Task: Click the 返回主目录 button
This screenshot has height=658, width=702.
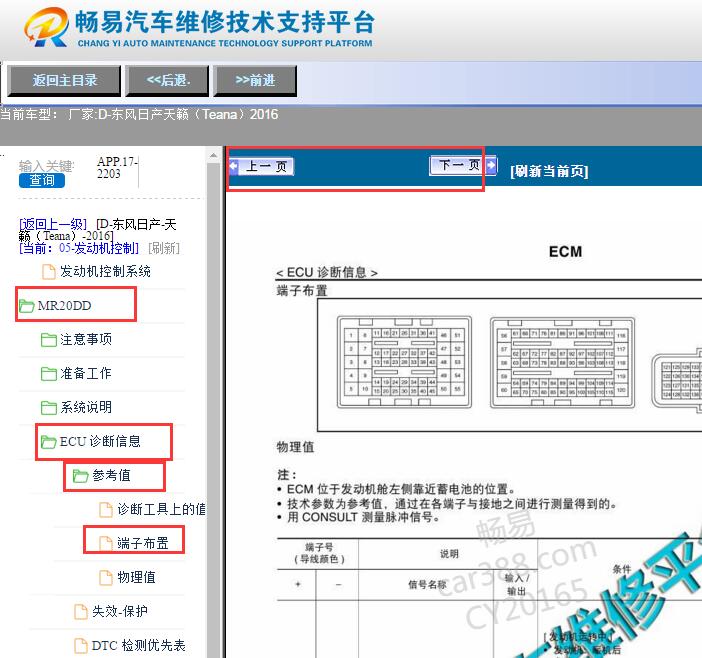Action: tap(64, 81)
